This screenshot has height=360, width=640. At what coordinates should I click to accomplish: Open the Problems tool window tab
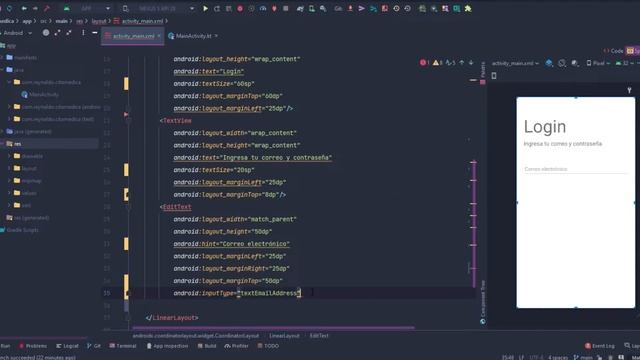(x=33, y=346)
